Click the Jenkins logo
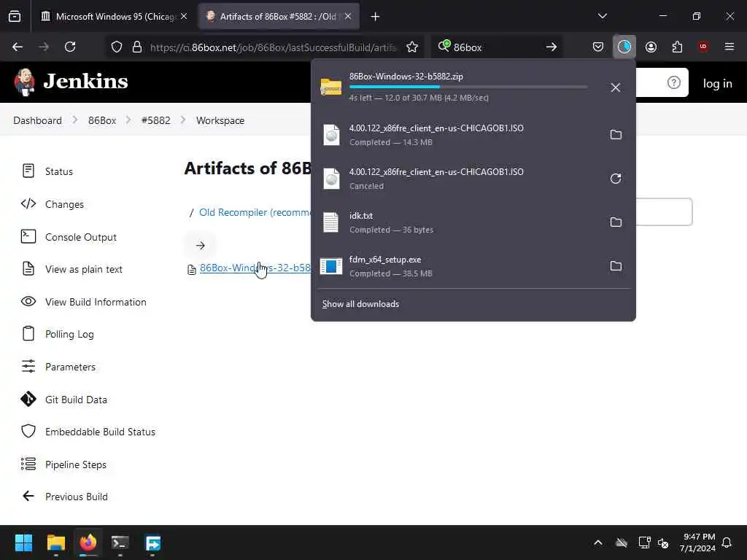Viewport: 747px width, 560px height. (x=71, y=82)
